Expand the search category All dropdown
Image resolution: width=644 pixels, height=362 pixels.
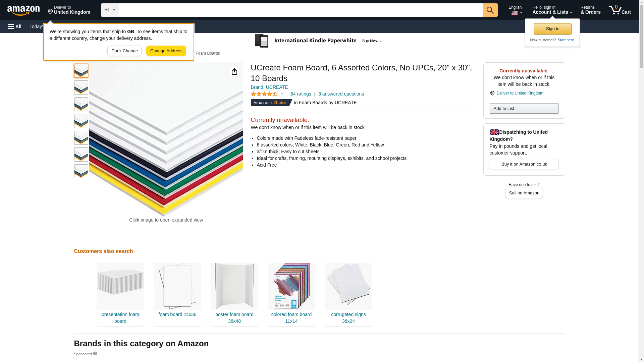(x=109, y=10)
